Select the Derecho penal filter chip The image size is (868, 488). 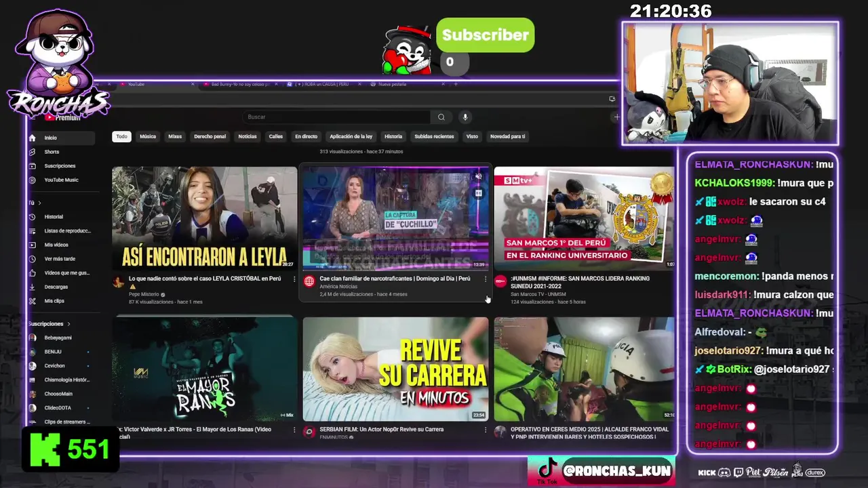tap(210, 136)
